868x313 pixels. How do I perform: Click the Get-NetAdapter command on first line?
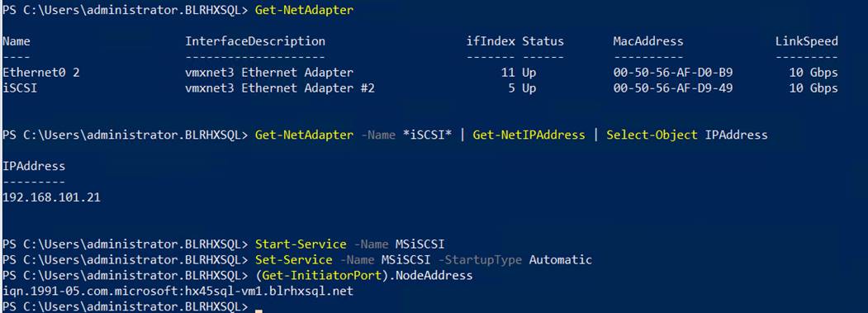tap(304, 11)
